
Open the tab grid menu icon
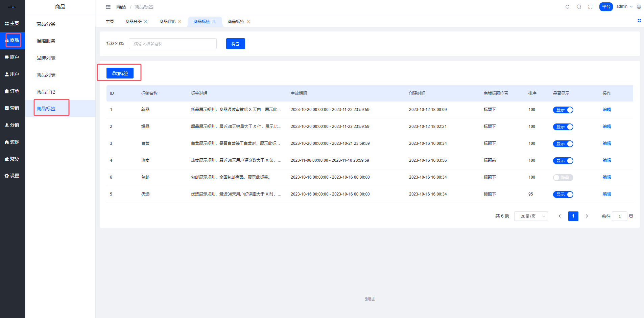coord(639,21)
